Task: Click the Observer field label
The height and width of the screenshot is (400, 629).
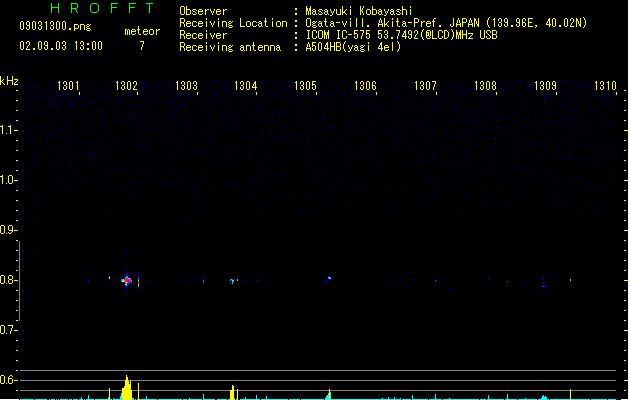Action: pos(203,11)
